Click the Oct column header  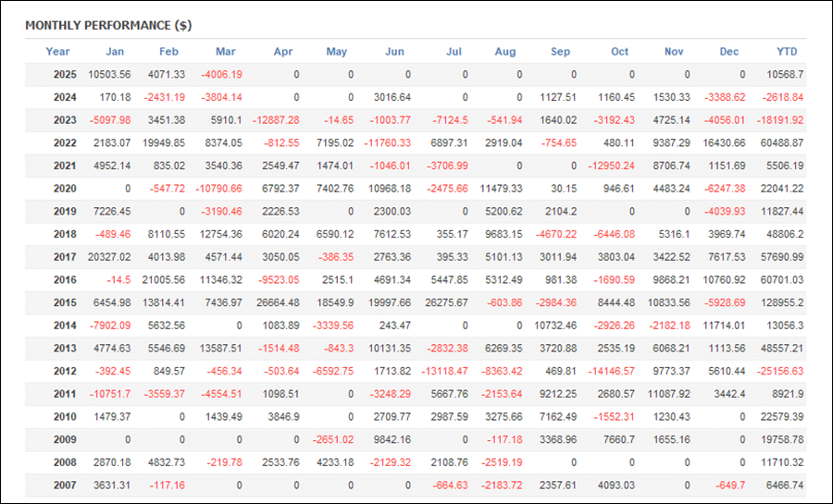[619, 52]
